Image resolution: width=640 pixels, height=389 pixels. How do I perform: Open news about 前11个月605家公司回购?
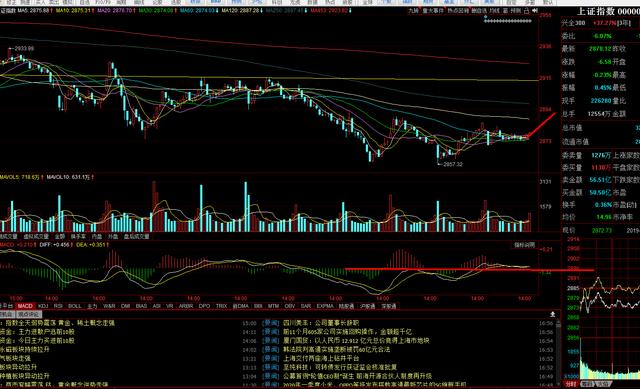pos(347,332)
